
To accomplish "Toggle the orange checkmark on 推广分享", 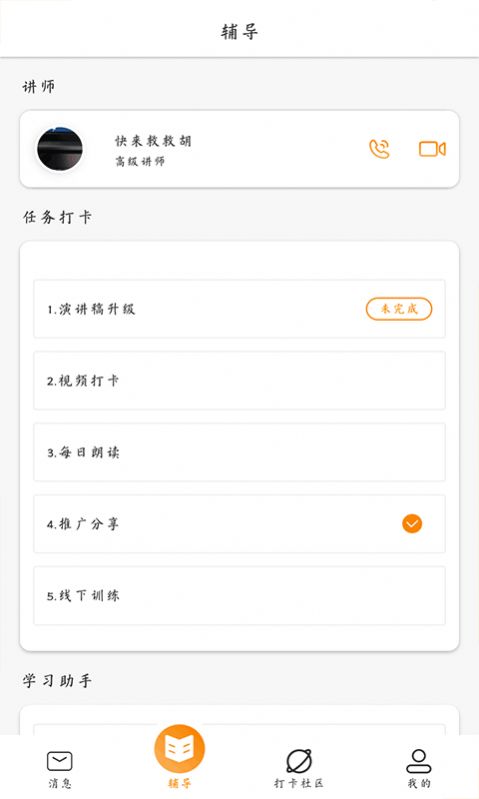I will coord(412,523).
